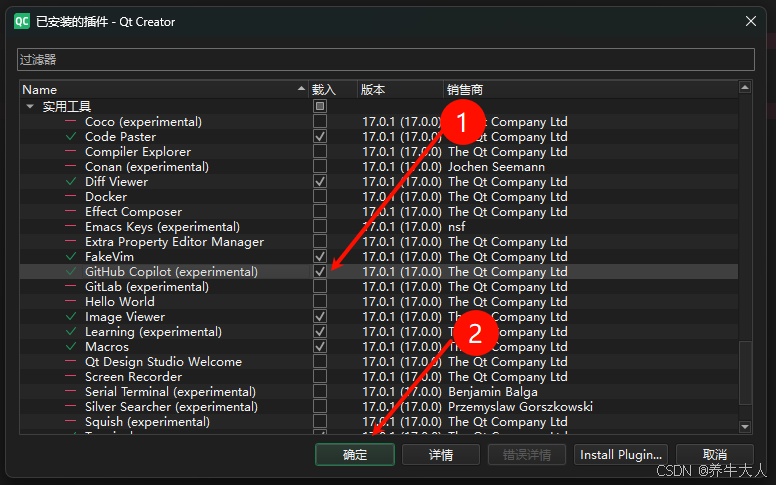Open plugin details with 详情 button
Screen dimensions: 776x485
click(x=441, y=454)
